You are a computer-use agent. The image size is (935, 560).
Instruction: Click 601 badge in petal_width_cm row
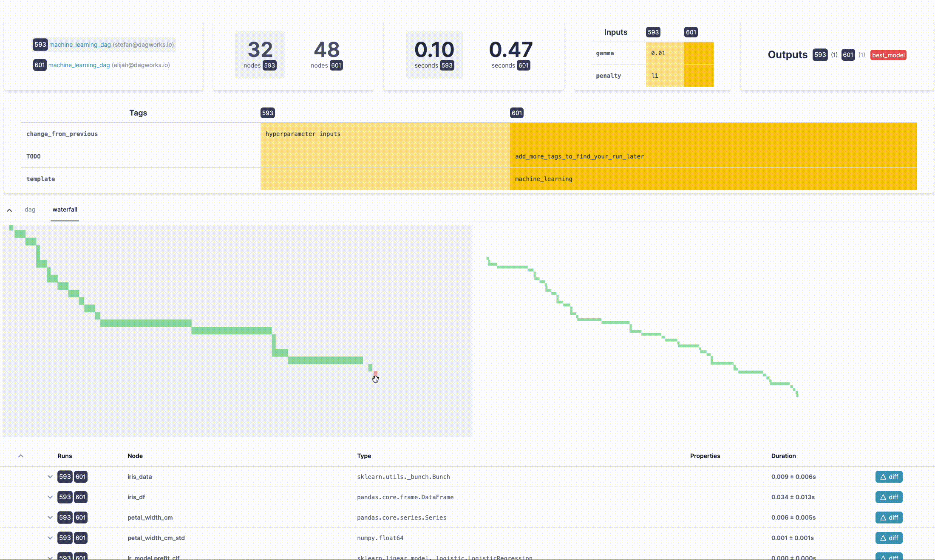pos(80,518)
